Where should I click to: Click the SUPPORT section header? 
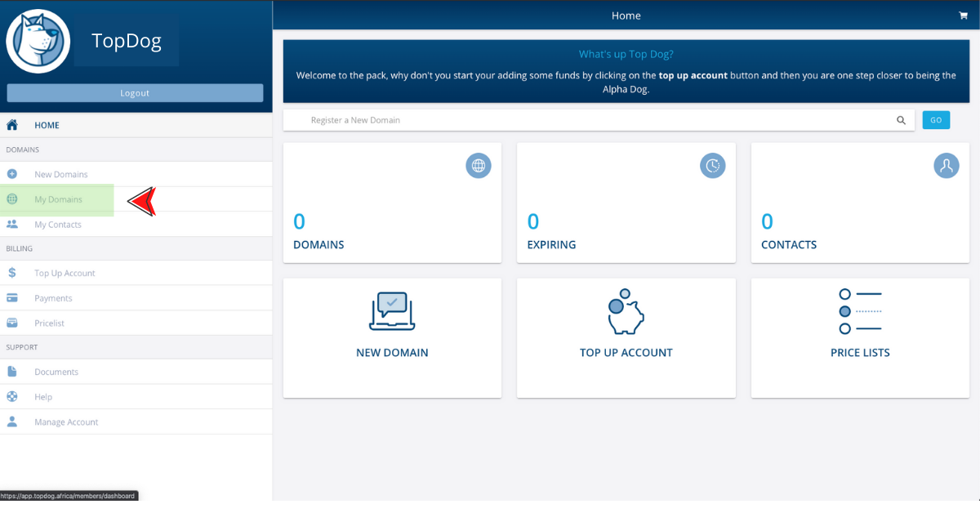22,347
